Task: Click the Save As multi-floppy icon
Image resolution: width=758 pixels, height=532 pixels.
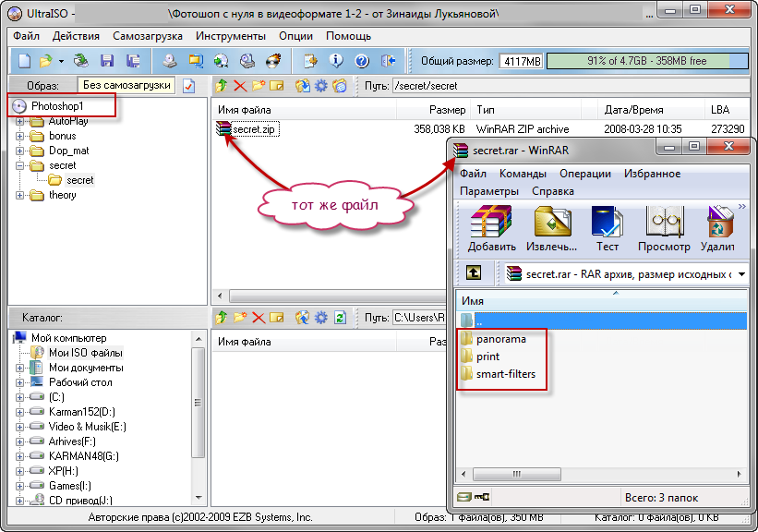Action: coord(133,61)
